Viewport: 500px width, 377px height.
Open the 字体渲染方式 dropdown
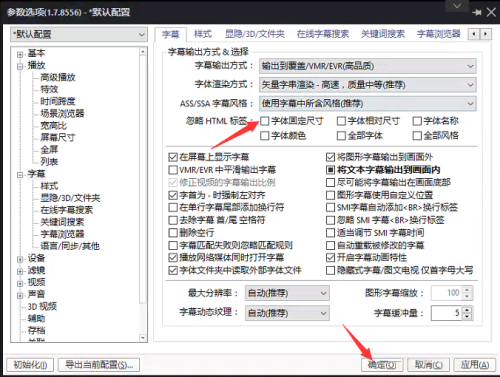(x=368, y=85)
